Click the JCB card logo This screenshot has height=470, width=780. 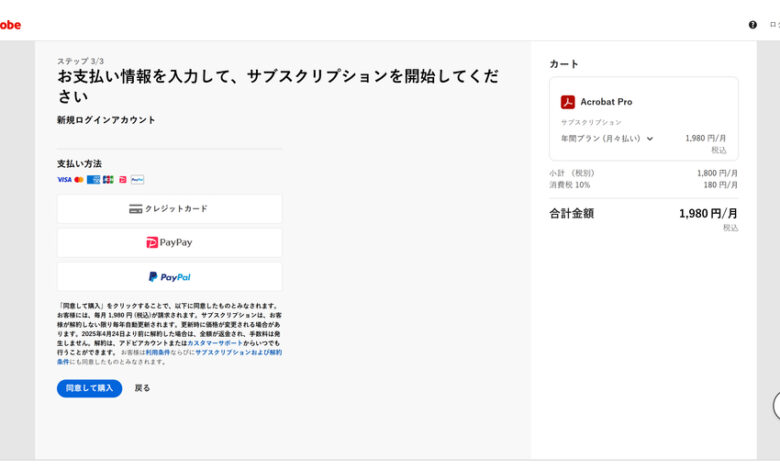click(108, 180)
